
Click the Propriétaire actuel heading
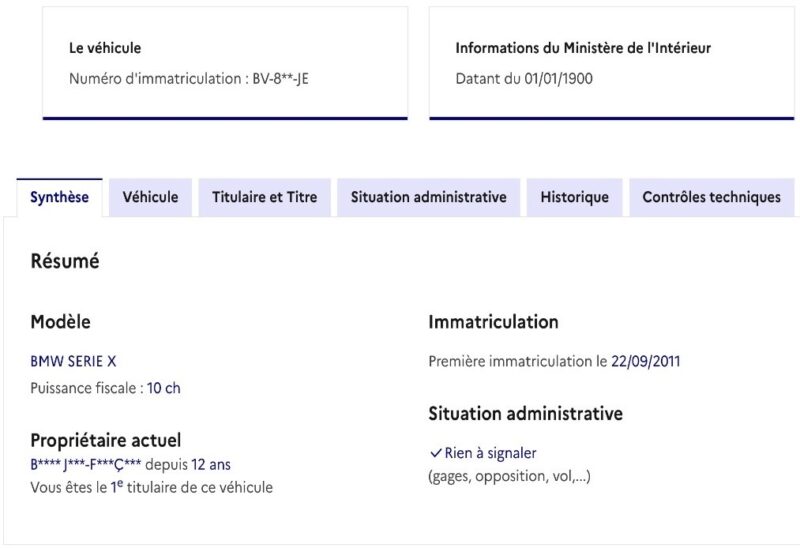tap(106, 440)
